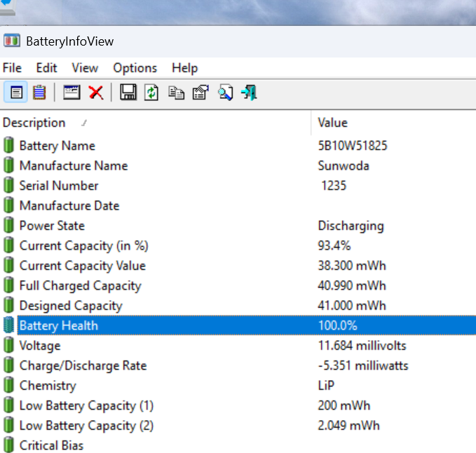Click the battery icon beside Chemistry
Image resolution: width=476 pixels, height=453 pixels.
(x=9, y=385)
